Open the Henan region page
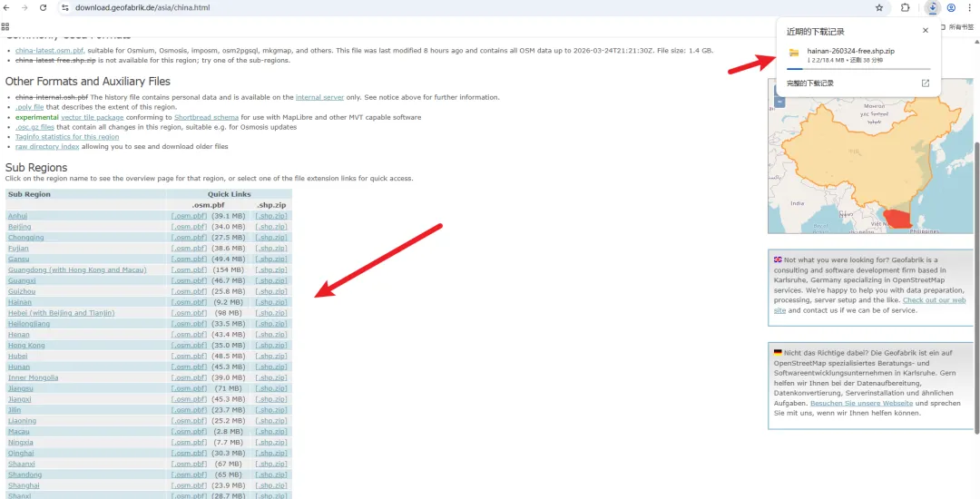The width and height of the screenshot is (980, 499). point(19,335)
